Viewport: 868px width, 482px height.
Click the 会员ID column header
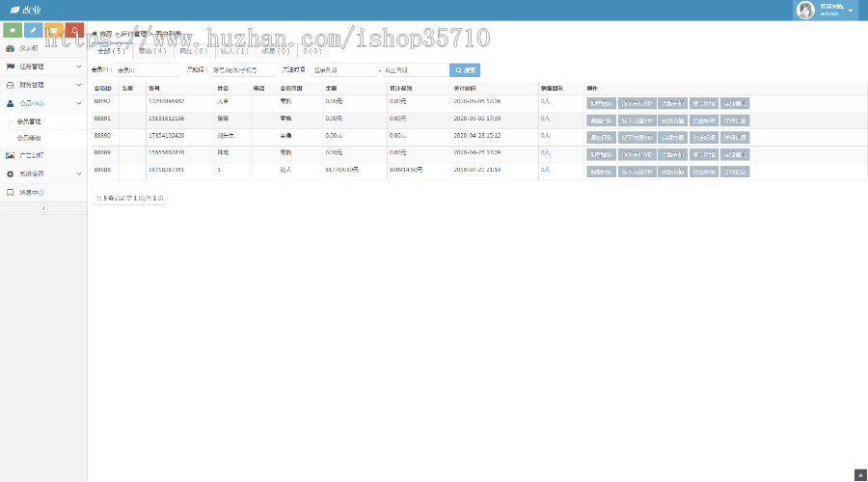(103, 88)
